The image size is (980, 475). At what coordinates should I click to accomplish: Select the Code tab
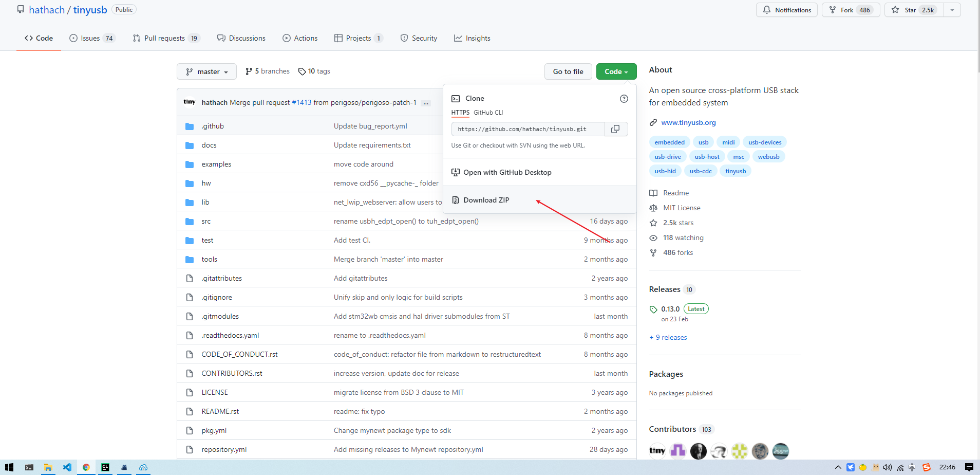pyautogui.click(x=39, y=38)
